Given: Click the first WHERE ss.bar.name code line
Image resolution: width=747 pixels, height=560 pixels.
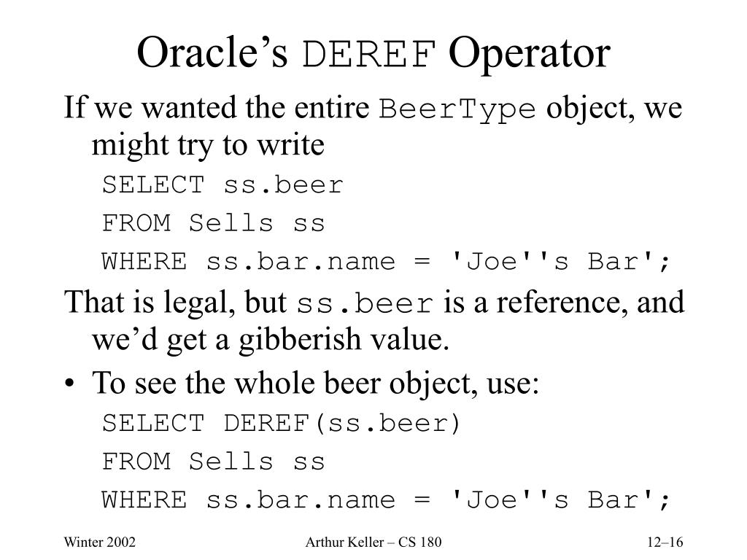Looking at the screenshot, I should [x=386, y=261].
